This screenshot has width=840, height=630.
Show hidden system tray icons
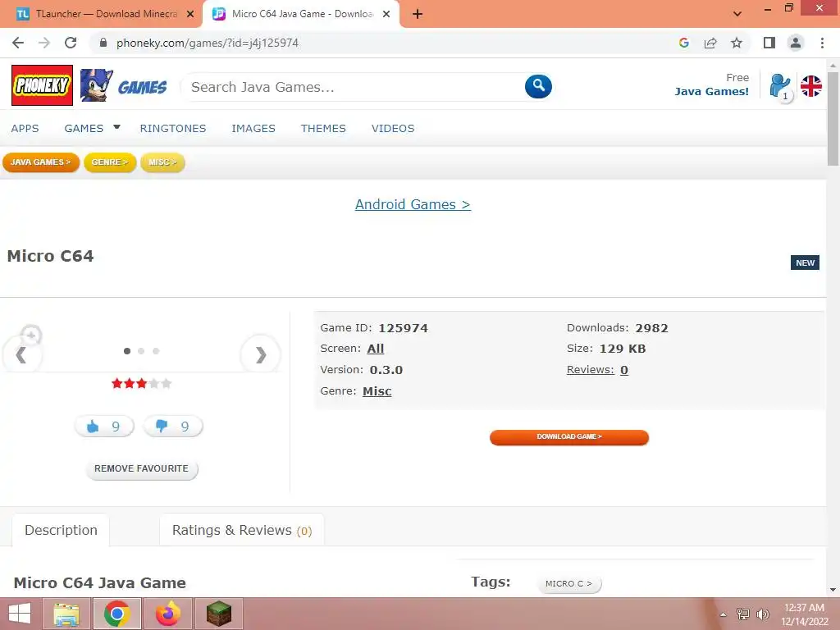(724, 614)
